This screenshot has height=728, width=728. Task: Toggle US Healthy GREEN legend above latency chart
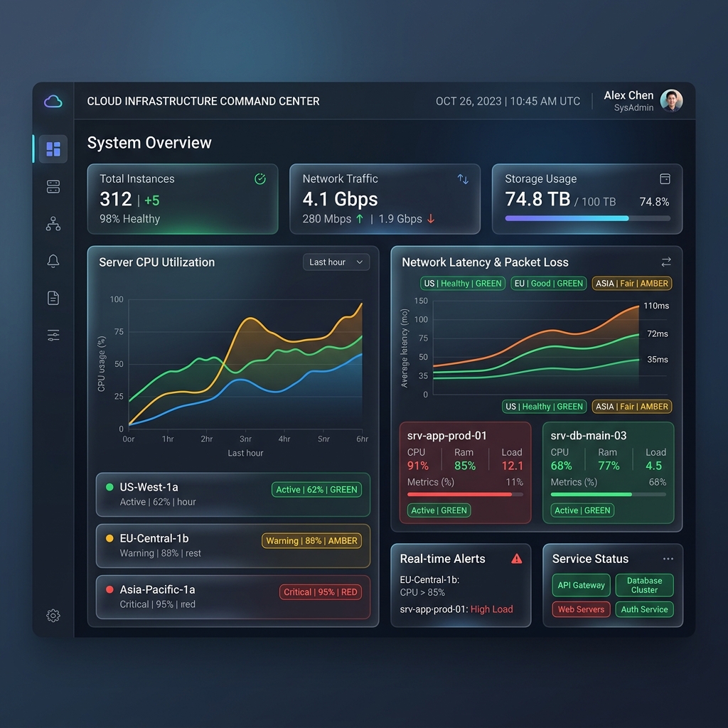(x=463, y=284)
